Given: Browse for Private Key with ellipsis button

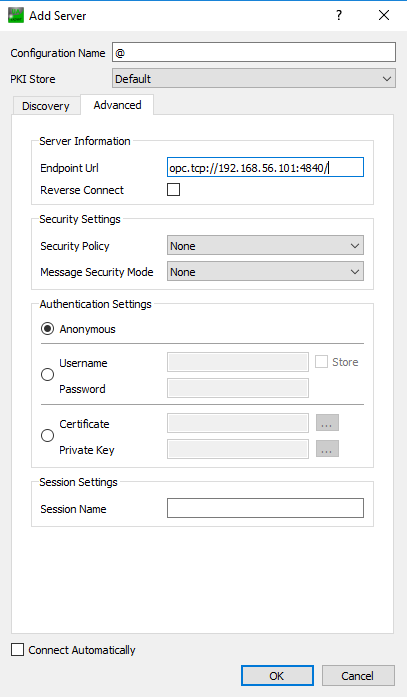Looking at the screenshot, I should coord(327,449).
